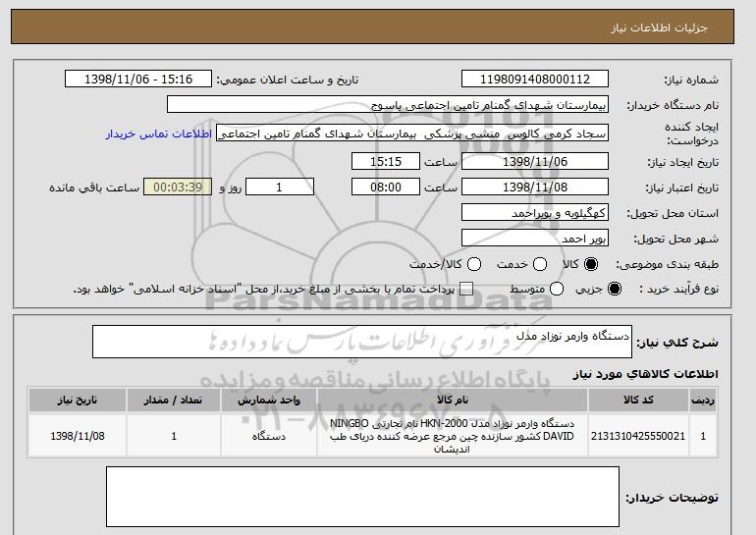Click the شماره نیاز number field
756x535 pixels.
pyautogui.click(x=534, y=80)
